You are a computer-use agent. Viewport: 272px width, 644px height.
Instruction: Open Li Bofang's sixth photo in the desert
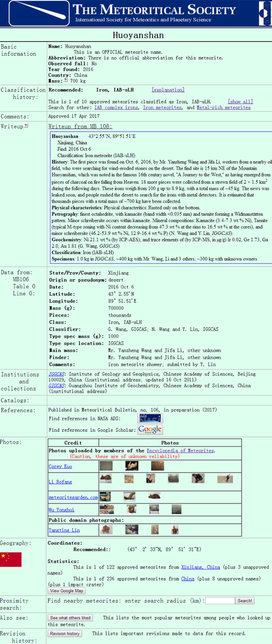point(225,478)
